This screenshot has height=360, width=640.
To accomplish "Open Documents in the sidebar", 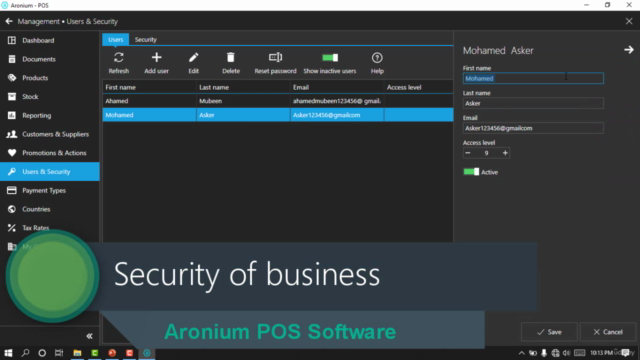I will click(x=49, y=59).
